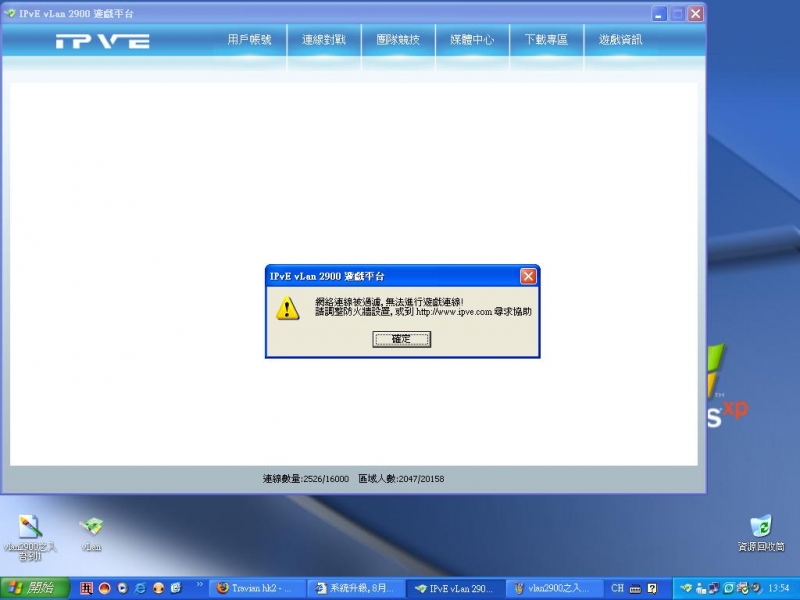The image size is (800, 600).
Task: Close the IPvE vLan 2900 main window
Action: (x=695, y=14)
